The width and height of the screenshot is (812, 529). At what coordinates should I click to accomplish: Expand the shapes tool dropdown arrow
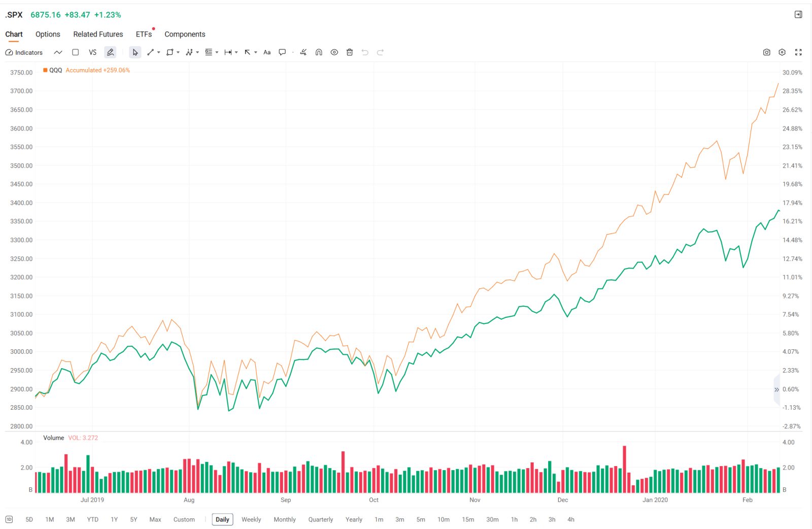[x=178, y=52]
